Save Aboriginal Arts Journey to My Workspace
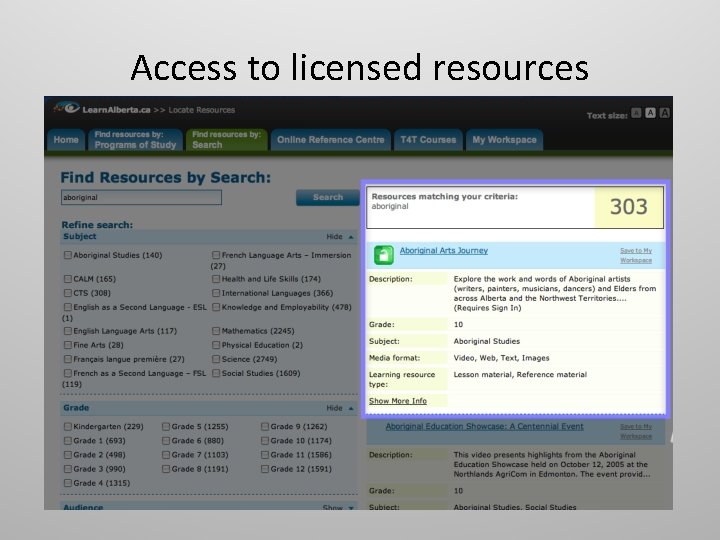Screen dimensions: 720x540 (x=636, y=255)
